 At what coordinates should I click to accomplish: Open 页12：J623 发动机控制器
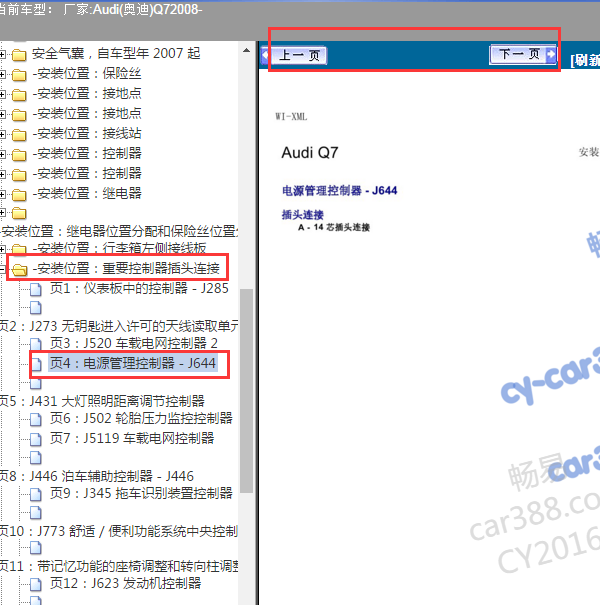click(x=125, y=583)
